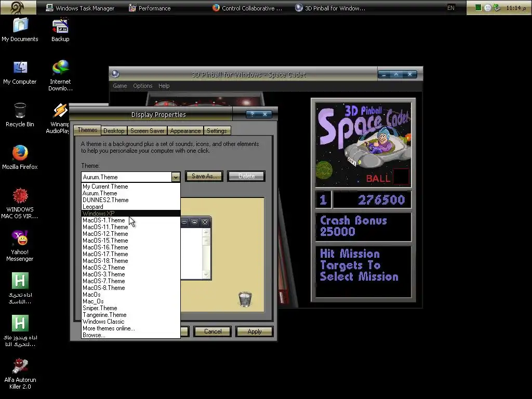Launch Winamp AudioPlayer desktop icon
This screenshot has height=399, width=532.
coord(58,118)
